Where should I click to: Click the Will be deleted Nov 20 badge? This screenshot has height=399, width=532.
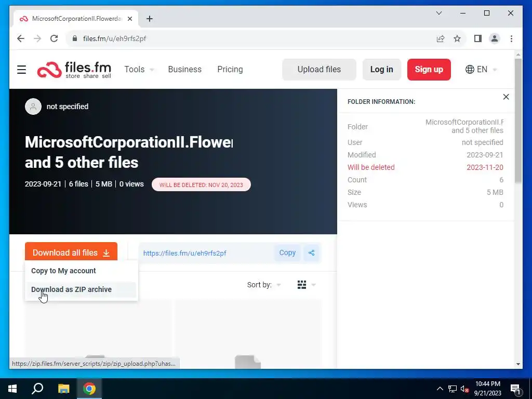point(201,185)
